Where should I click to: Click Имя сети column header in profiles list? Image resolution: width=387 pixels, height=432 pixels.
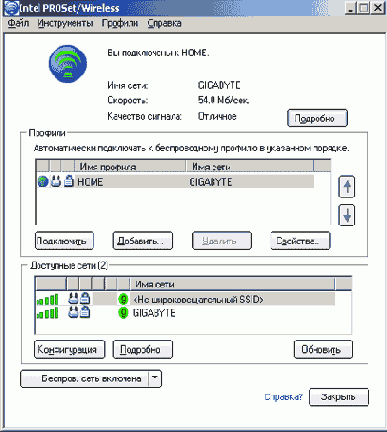[x=249, y=166]
